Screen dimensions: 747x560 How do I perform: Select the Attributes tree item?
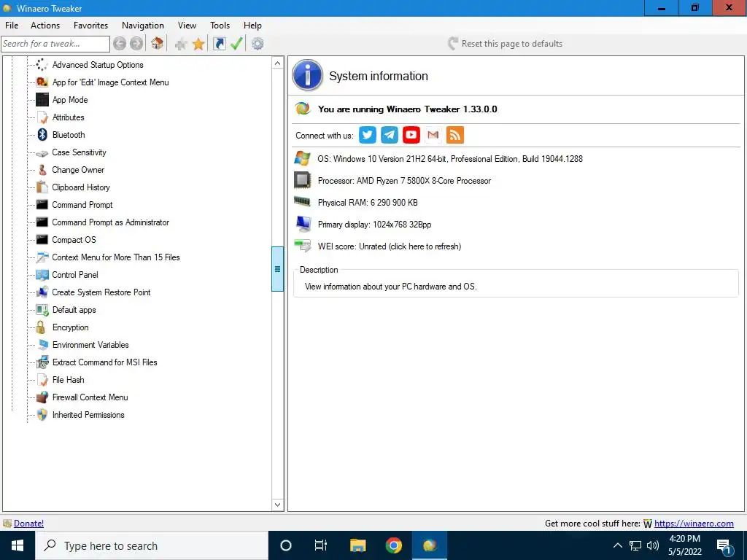click(x=68, y=117)
